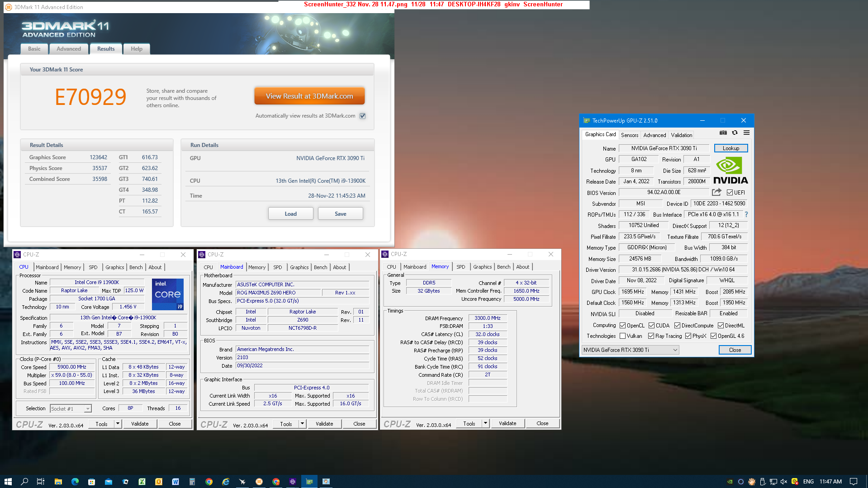Open Internet Explorer from the taskbar

pos(226,481)
